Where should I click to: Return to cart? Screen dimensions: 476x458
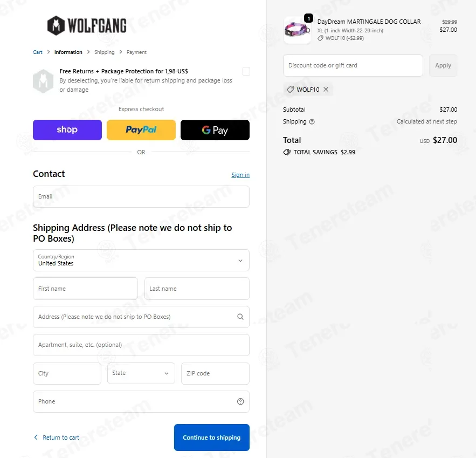(x=56, y=438)
